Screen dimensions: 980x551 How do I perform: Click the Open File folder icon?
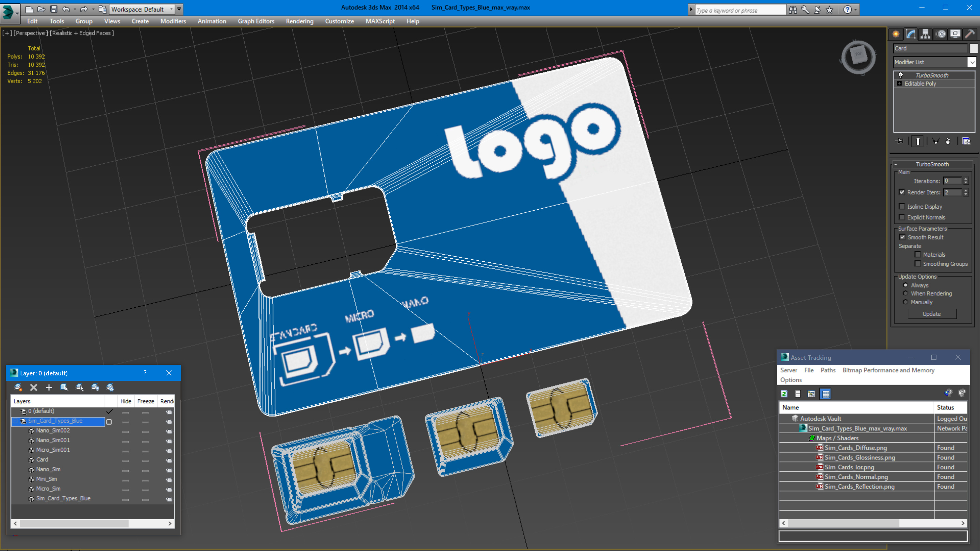coord(42,9)
